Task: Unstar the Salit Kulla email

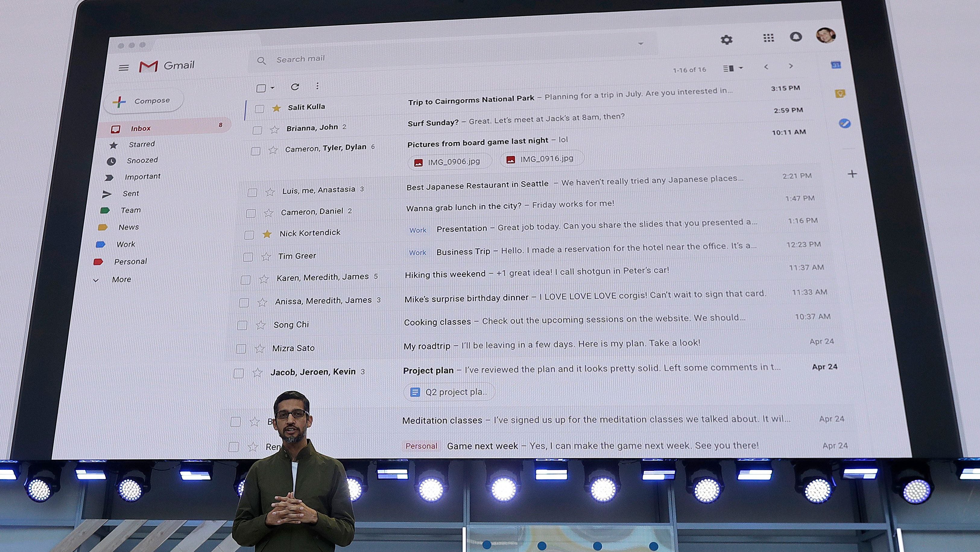Action: [277, 108]
